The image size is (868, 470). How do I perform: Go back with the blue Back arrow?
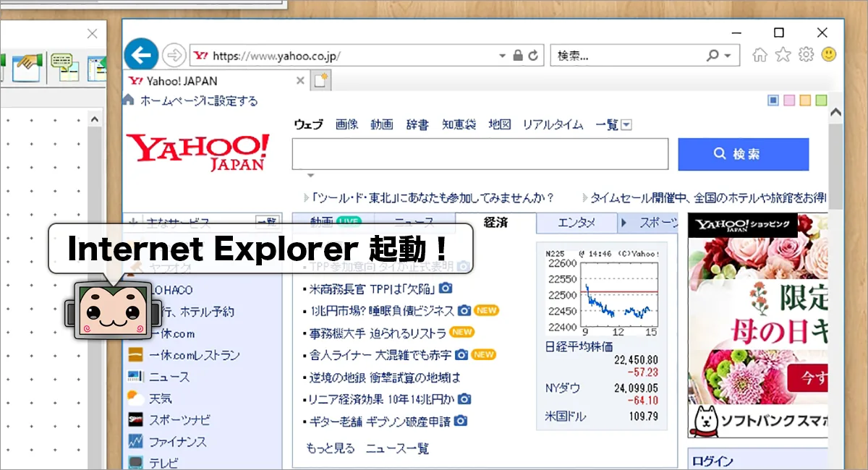pos(141,55)
